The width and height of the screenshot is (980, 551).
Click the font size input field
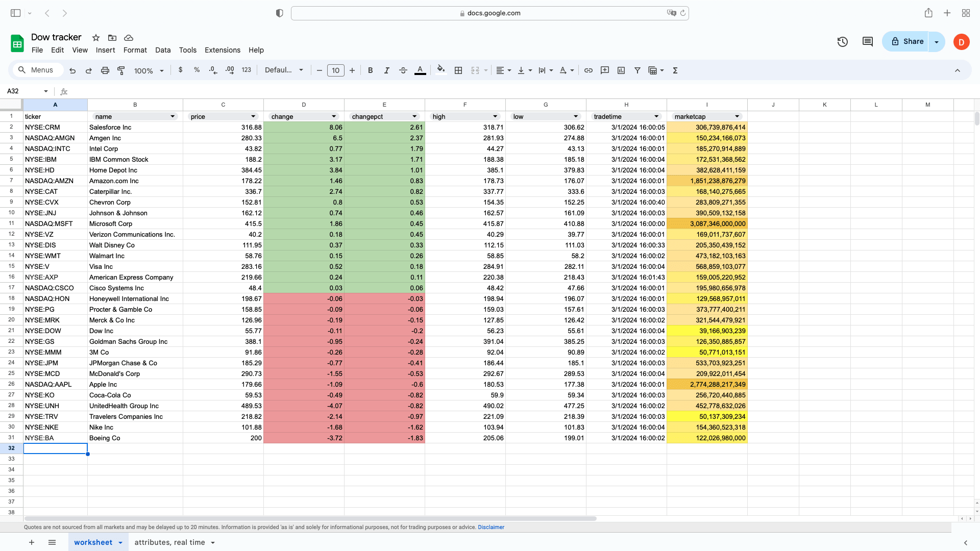[x=335, y=70]
